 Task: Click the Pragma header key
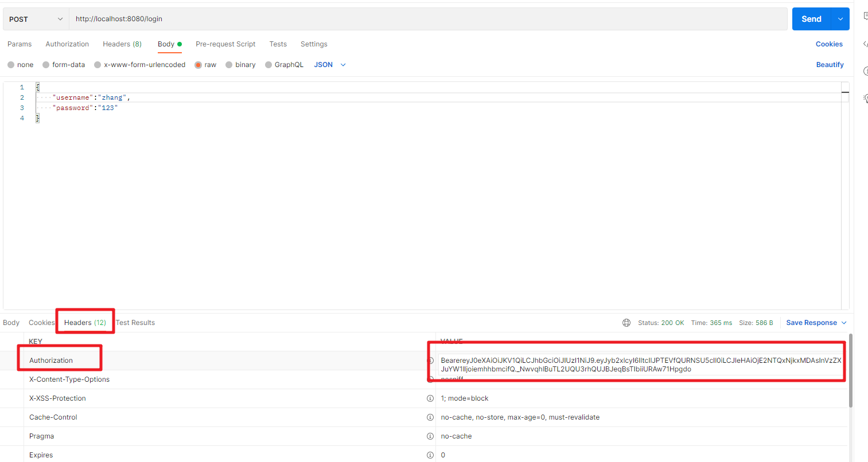(x=41, y=436)
